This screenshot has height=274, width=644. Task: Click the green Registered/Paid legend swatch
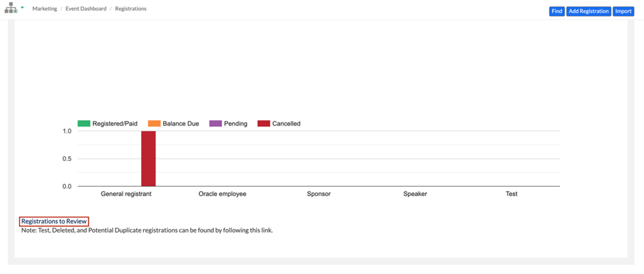coord(84,124)
